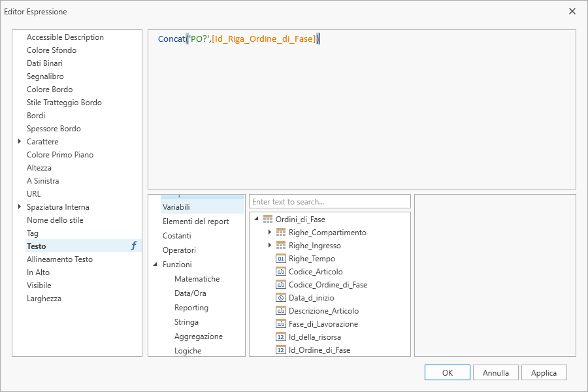Expand the Spaziatura Interna property
Screen dimensions: 588x392
[20, 206]
